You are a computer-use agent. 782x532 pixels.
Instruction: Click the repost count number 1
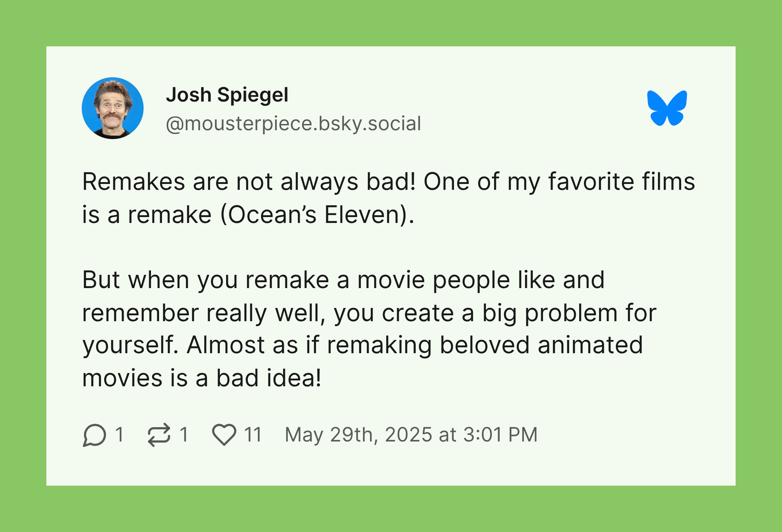[184, 435]
